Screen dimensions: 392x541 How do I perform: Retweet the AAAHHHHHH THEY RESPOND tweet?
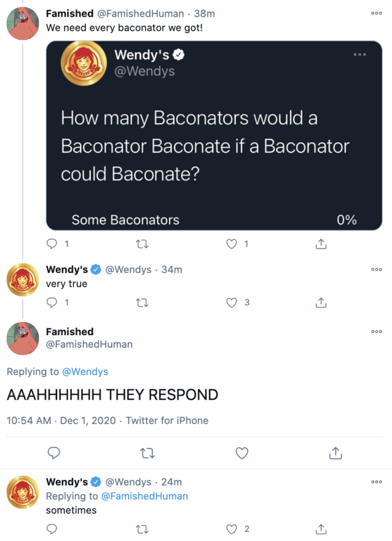click(148, 453)
